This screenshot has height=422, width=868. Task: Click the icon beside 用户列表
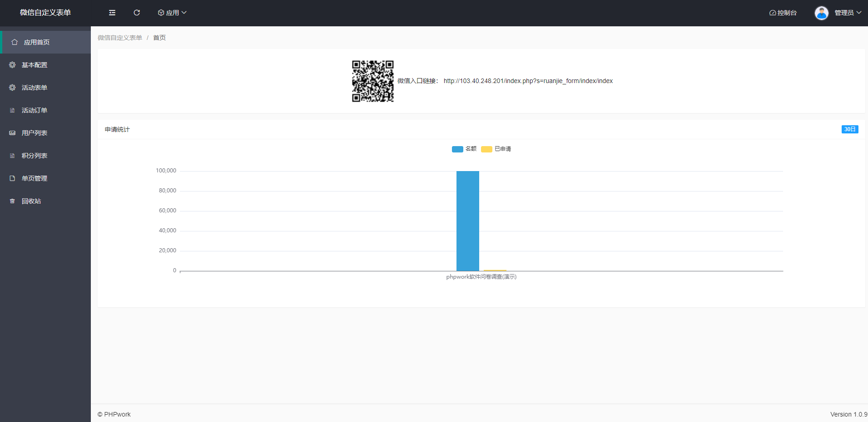click(x=12, y=133)
